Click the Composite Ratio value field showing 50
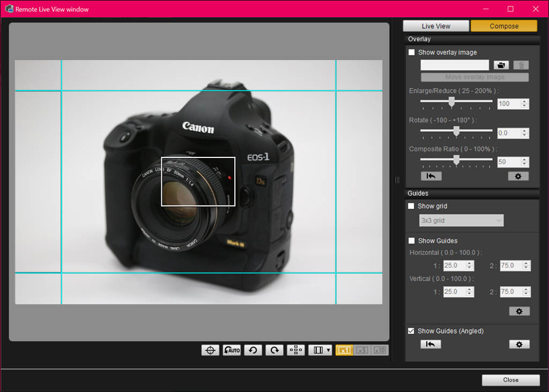This screenshot has width=549, height=392. tap(509, 162)
